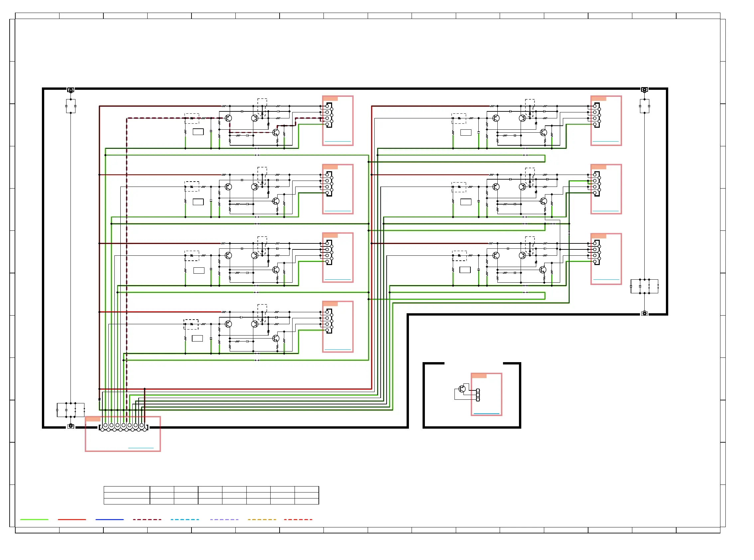Select the dashed orange legend line
This screenshot has height=560, width=754.
pos(262,519)
